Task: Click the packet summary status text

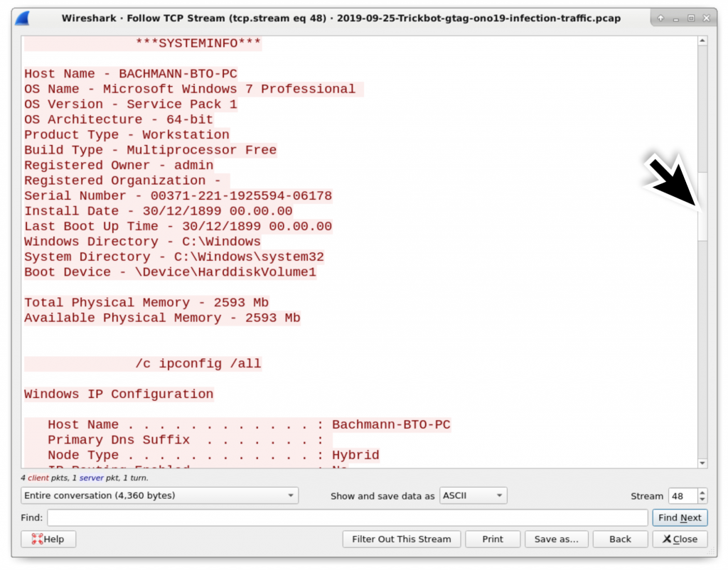Action: click(85, 478)
